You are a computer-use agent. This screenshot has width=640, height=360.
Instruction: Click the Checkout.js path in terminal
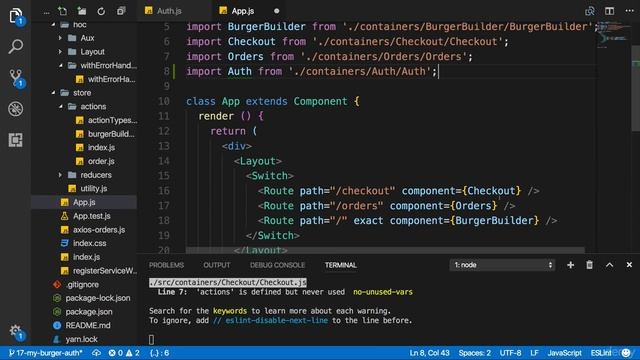click(x=228, y=282)
